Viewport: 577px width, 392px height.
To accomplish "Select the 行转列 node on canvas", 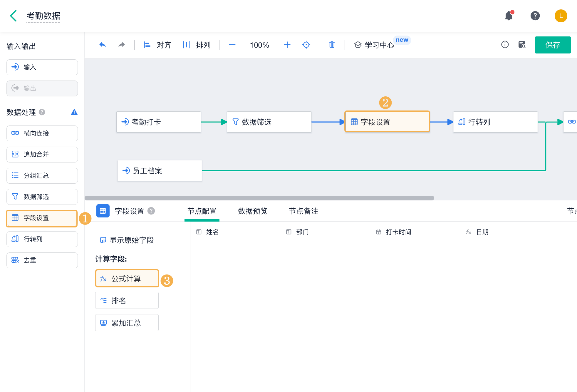I will [x=495, y=122].
